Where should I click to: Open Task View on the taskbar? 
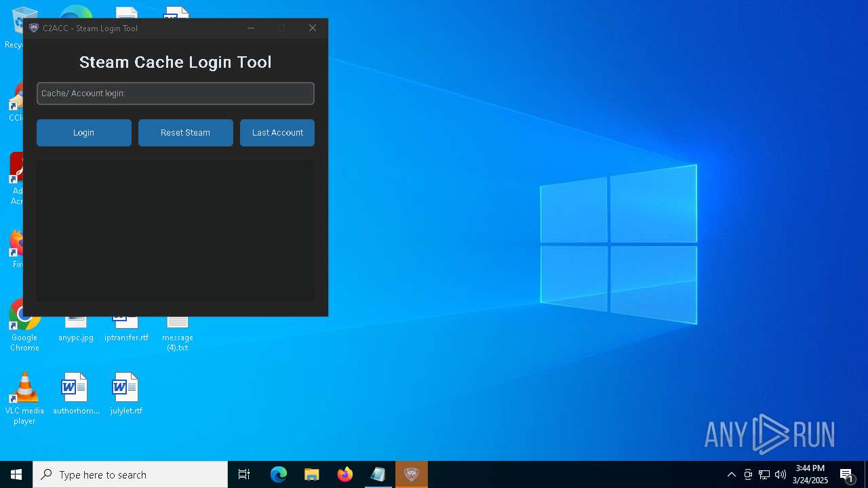click(x=244, y=474)
